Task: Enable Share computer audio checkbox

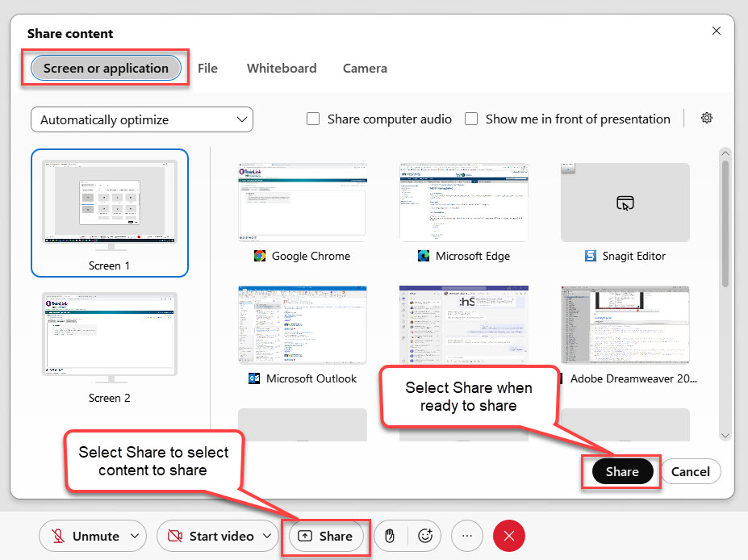Action: point(314,119)
